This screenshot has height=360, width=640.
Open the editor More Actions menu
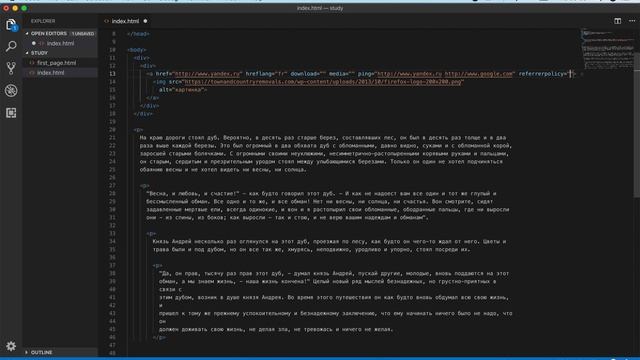[632, 21]
